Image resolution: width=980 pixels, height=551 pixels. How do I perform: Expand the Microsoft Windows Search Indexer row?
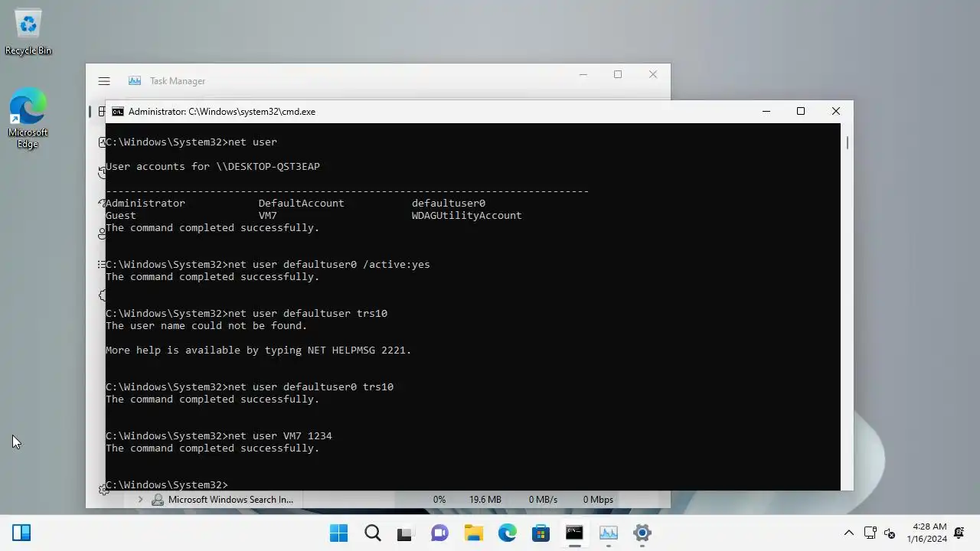140,500
